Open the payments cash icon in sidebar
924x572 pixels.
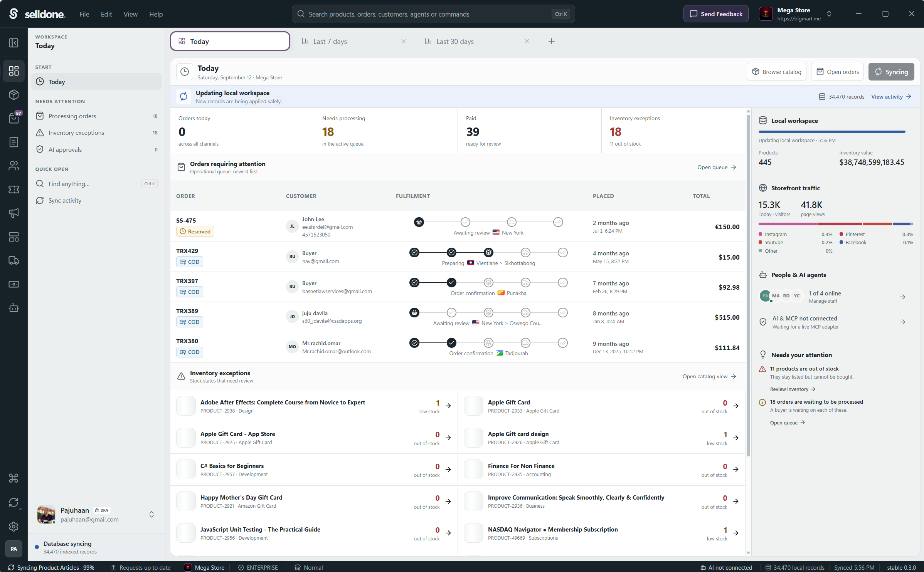(14, 284)
